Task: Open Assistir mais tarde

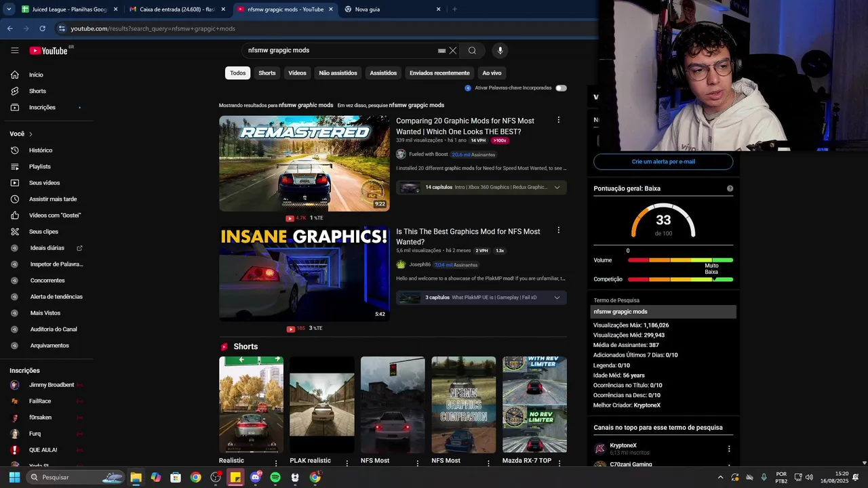Action: [x=52, y=199]
